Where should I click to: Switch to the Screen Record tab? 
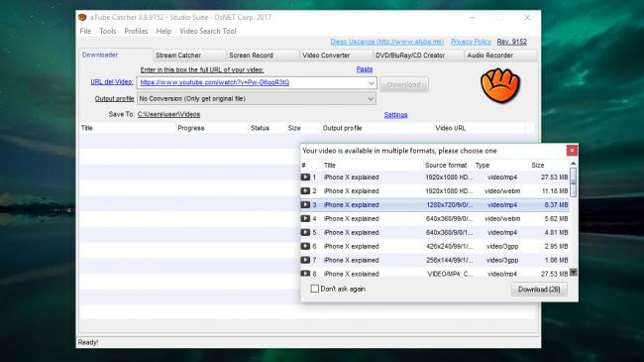(x=262, y=56)
